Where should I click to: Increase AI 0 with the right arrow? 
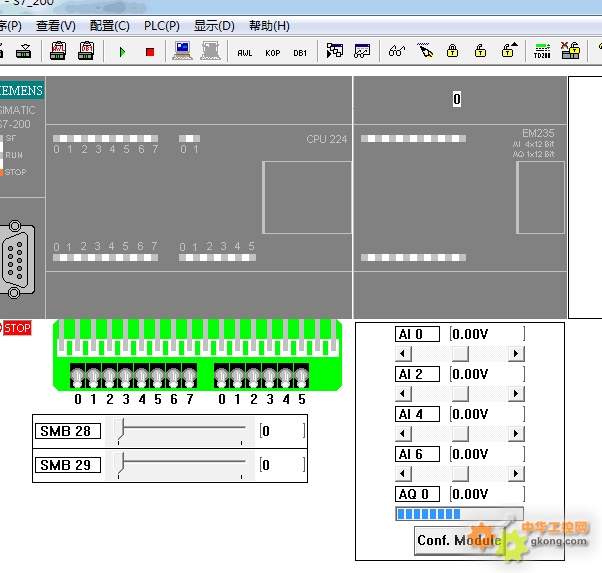[516, 353]
